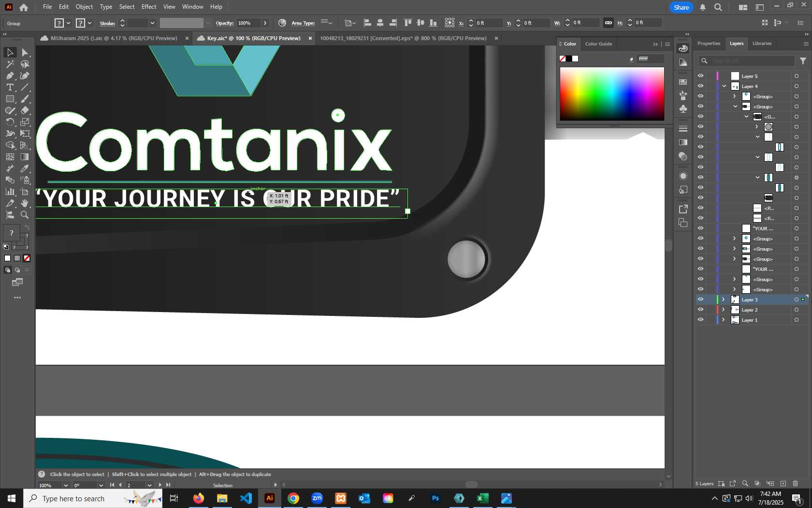812x508 pixels.
Task: Select the Curvature tool
Action: [x=25, y=75]
